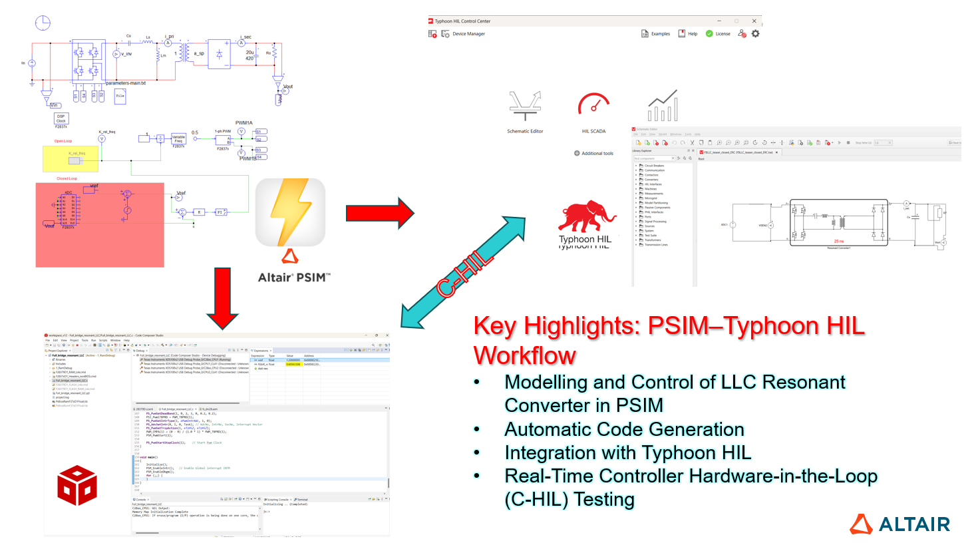
Task: Select the vref row in Expressions
Action: pos(320,360)
